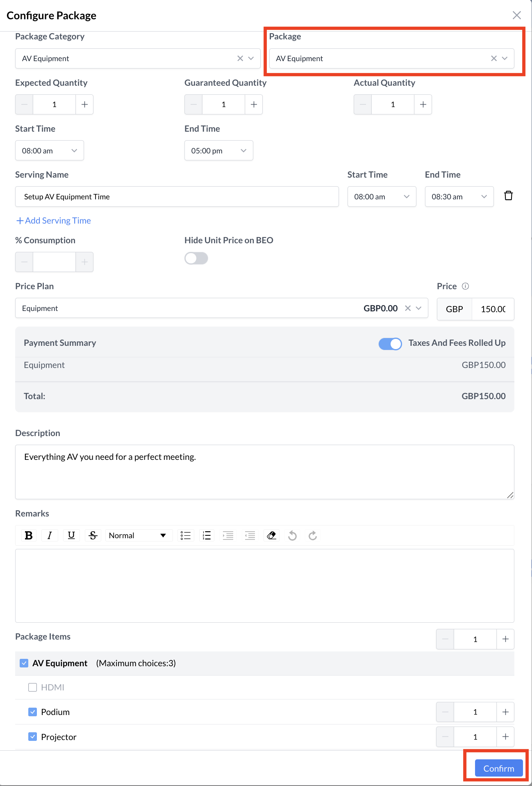This screenshot has width=532, height=786.
Task: Increase the Expected Quantity
Action: tap(84, 104)
